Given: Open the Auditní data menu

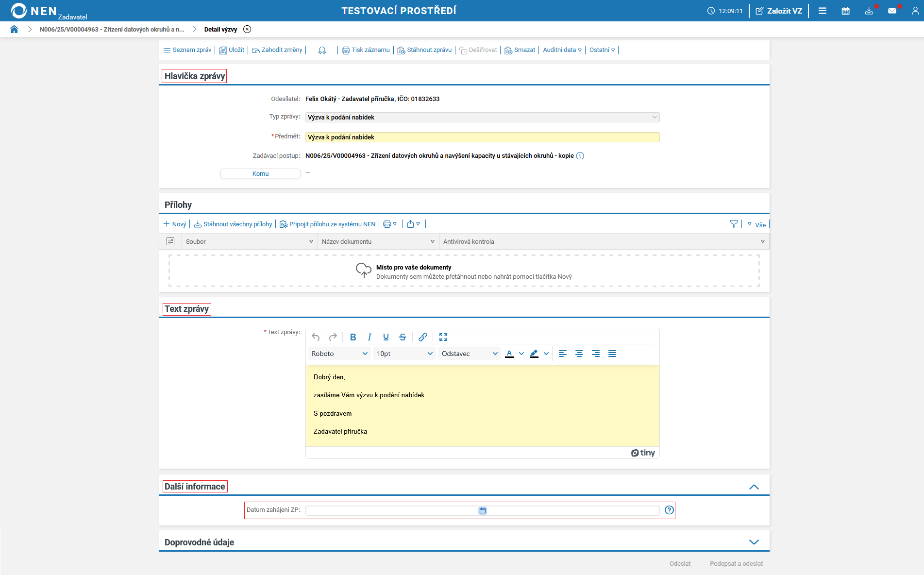Looking at the screenshot, I should point(562,50).
